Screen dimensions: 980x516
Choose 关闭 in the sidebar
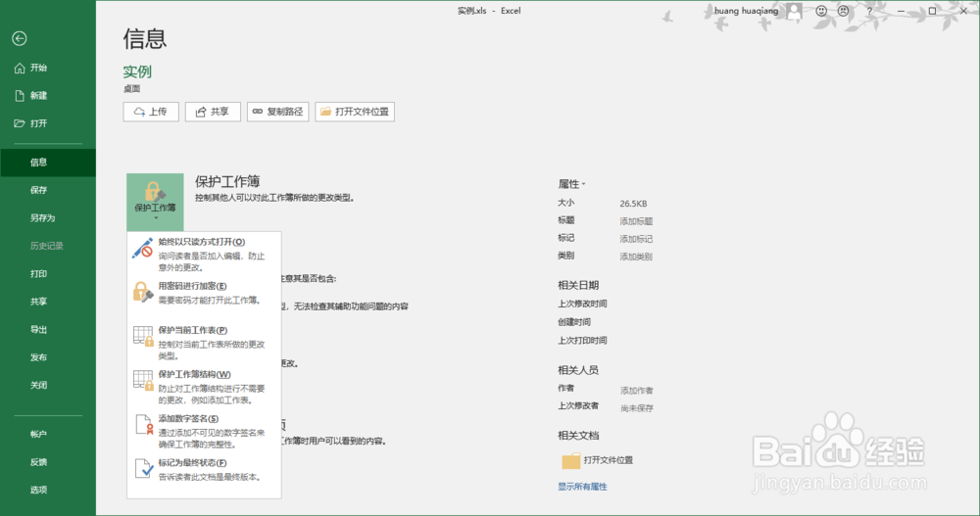[x=48, y=385]
